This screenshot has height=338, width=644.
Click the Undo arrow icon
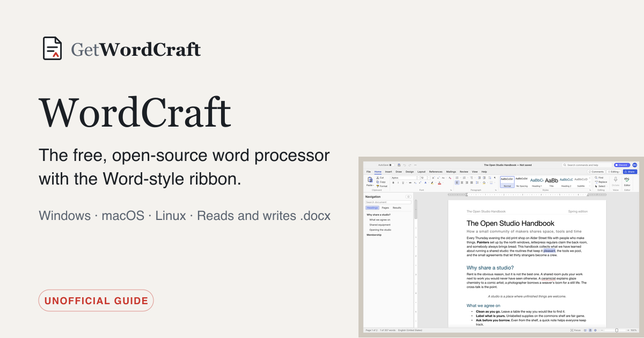click(x=405, y=165)
